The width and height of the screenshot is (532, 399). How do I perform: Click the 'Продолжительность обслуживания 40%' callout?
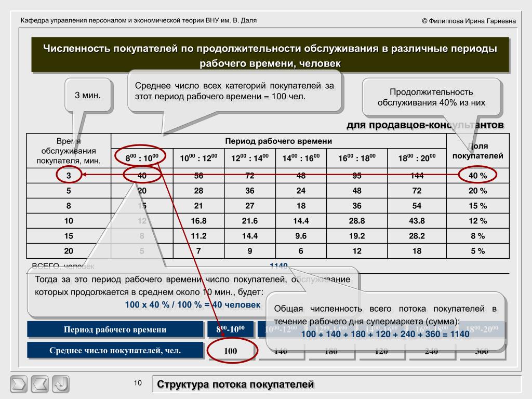click(x=431, y=97)
